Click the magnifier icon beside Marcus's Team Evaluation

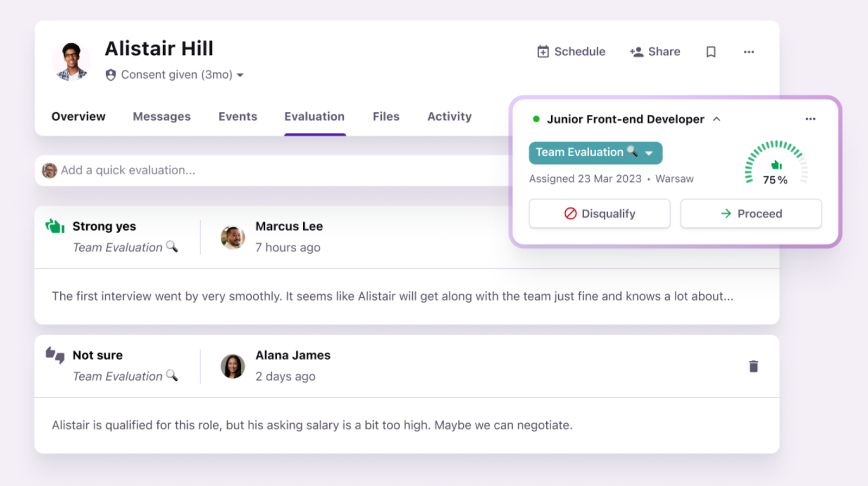click(x=172, y=247)
